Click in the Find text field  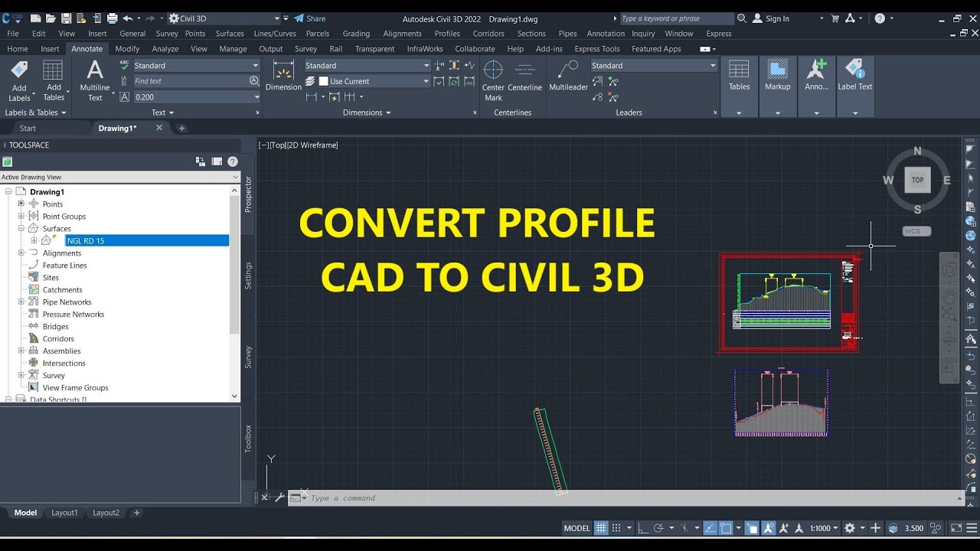[x=190, y=80]
